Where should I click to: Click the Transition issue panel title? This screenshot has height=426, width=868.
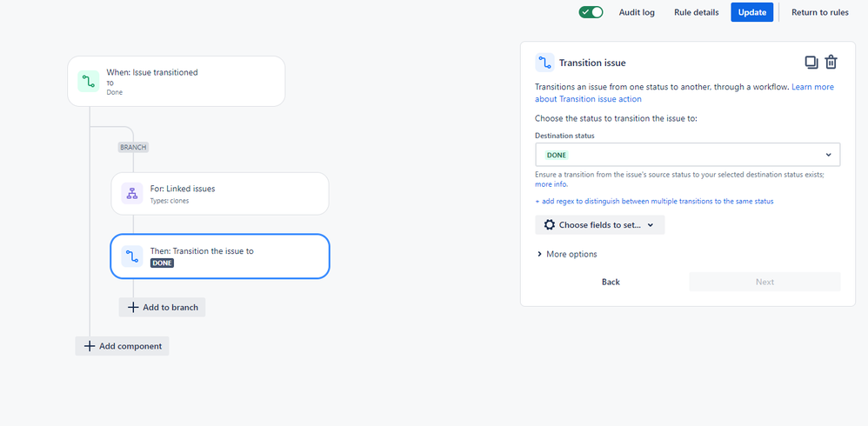tap(592, 63)
